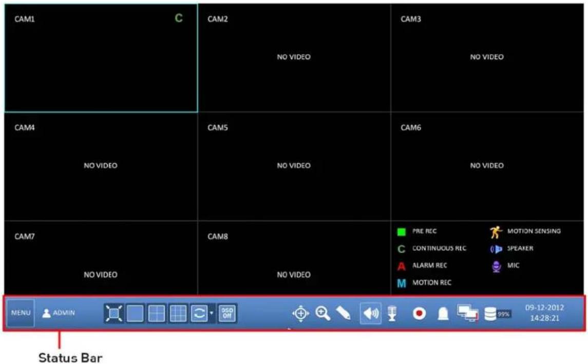Click the MOTION REC legend text

(x=431, y=283)
